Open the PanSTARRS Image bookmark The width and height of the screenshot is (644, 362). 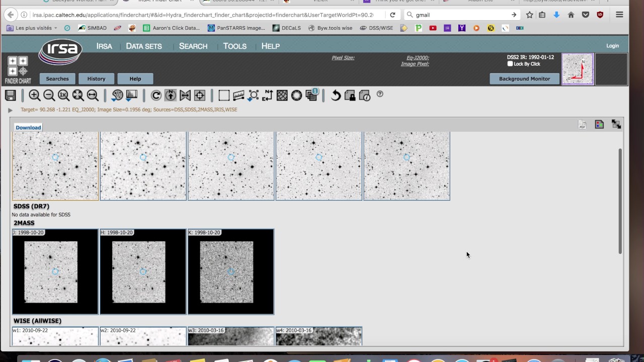(236, 28)
